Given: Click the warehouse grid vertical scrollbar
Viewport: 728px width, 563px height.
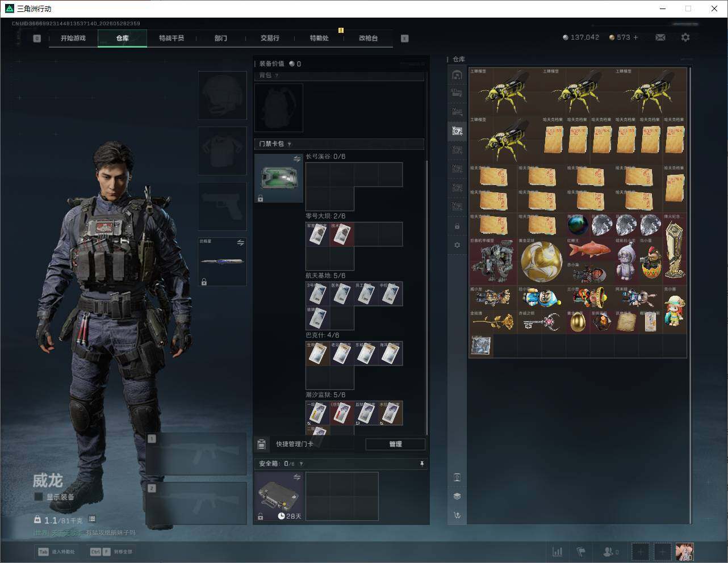Looking at the screenshot, I should point(690,295).
